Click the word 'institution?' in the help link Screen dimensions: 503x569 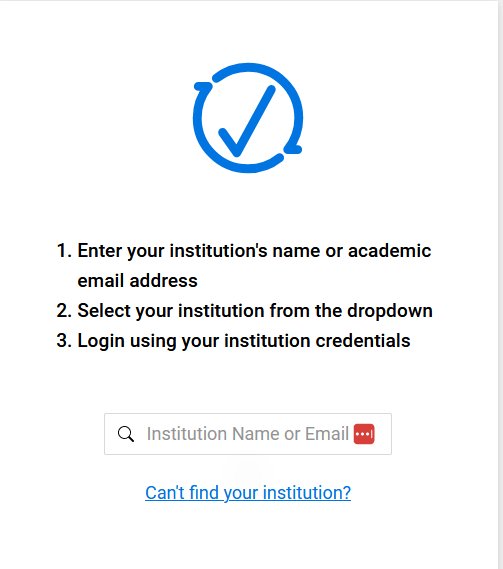point(307,493)
